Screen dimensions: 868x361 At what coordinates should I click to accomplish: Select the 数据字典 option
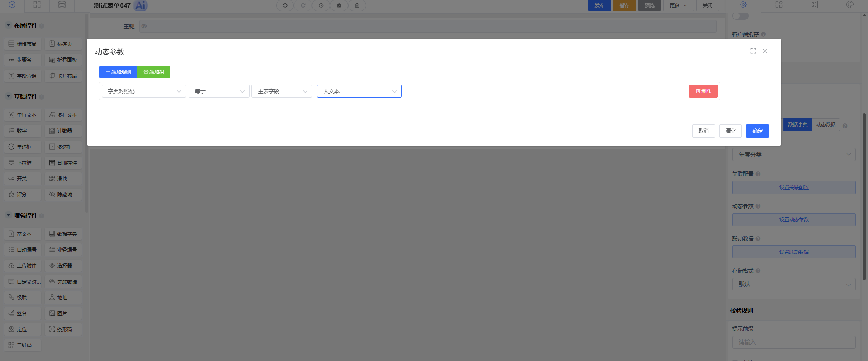click(797, 124)
